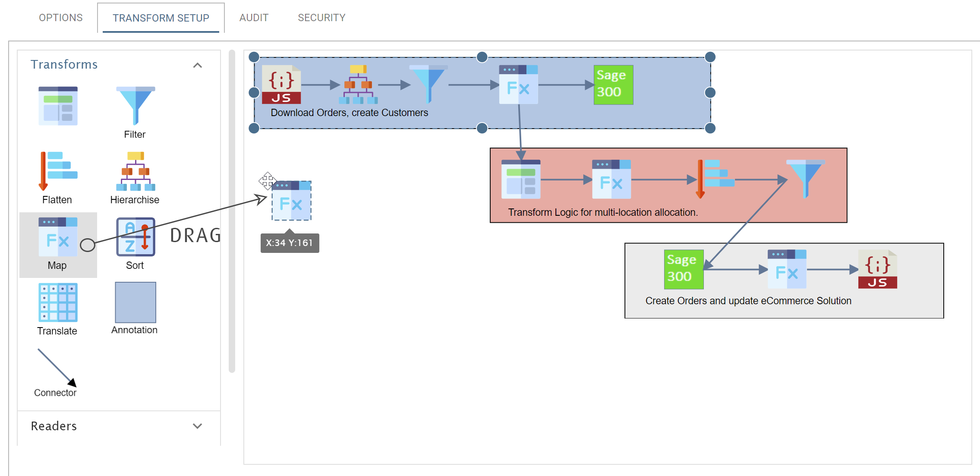Open the Options tab
980x476 pixels.
coord(61,18)
